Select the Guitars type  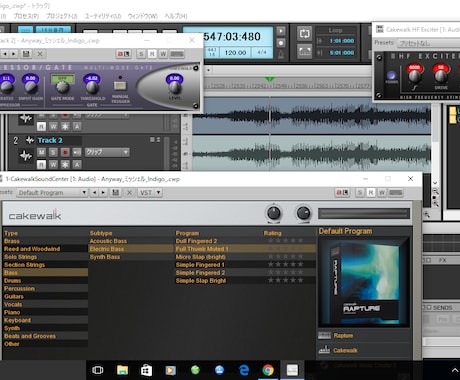[x=45, y=296]
